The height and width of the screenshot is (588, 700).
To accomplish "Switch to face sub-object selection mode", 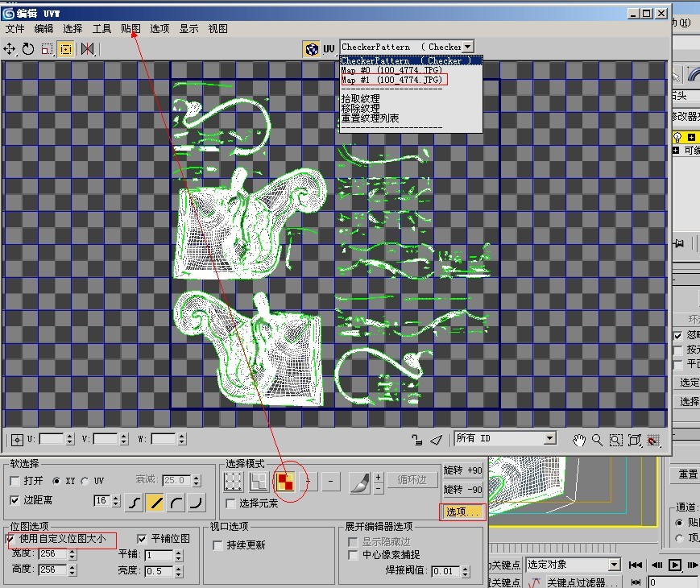I will pyautogui.click(x=284, y=482).
